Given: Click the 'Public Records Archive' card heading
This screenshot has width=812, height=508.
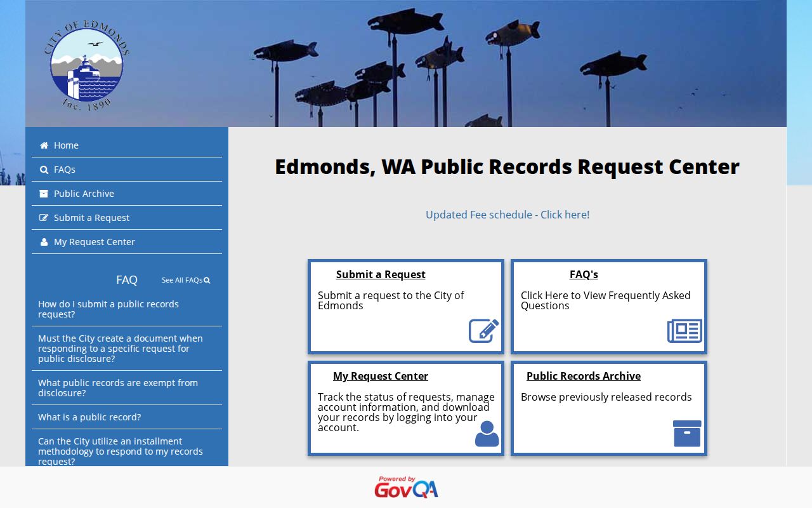Looking at the screenshot, I should [x=584, y=376].
